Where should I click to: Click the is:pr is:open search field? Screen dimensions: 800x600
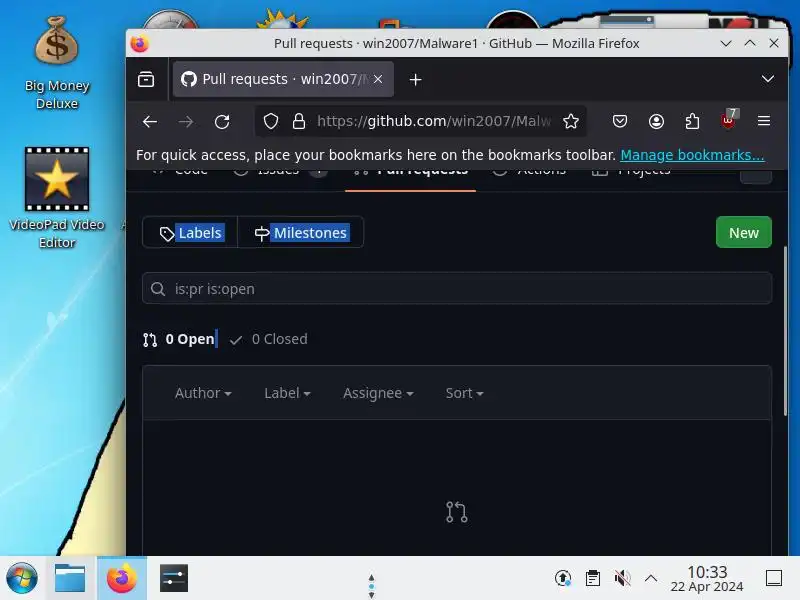[457, 289]
